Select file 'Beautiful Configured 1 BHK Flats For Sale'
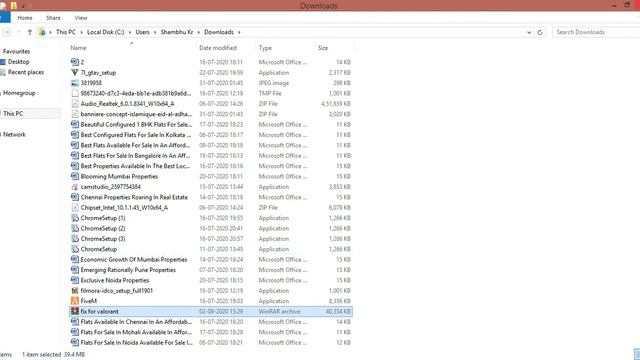The height and width of the screenshot is (360, 640). click(136, 124)
